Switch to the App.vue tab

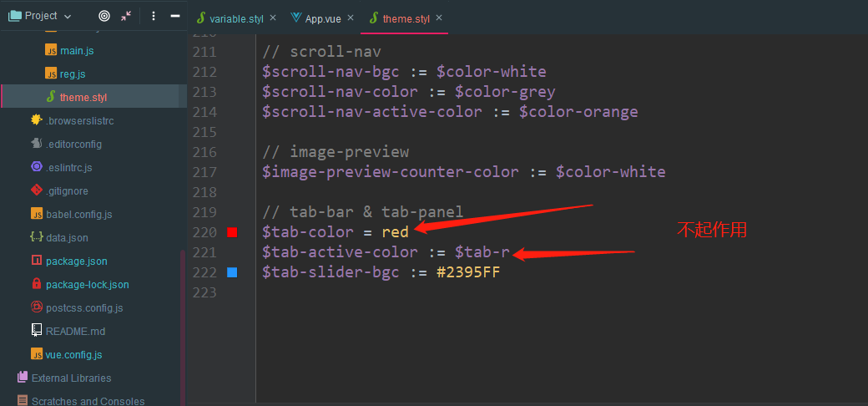tap(322, 18)
